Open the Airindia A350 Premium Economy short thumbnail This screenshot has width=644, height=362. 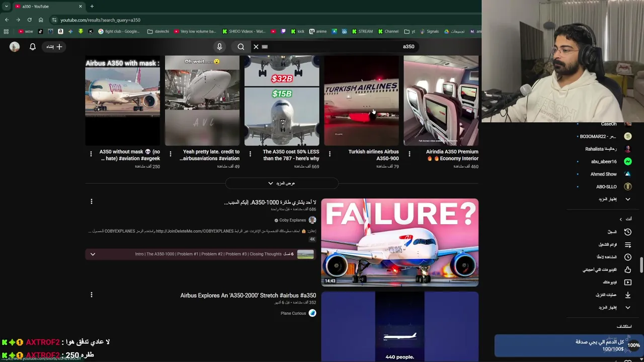click(x=441, y=101)
